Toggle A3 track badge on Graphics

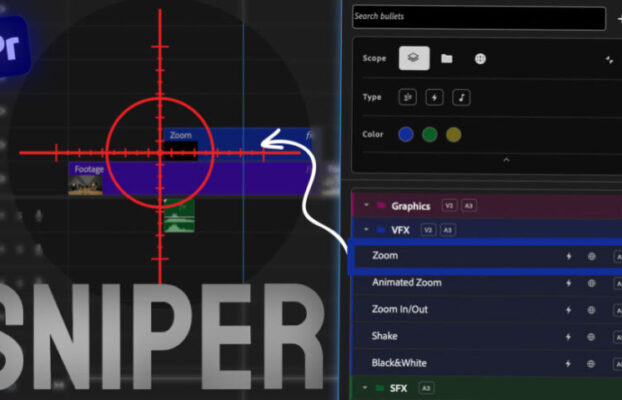tap(469, 206)
